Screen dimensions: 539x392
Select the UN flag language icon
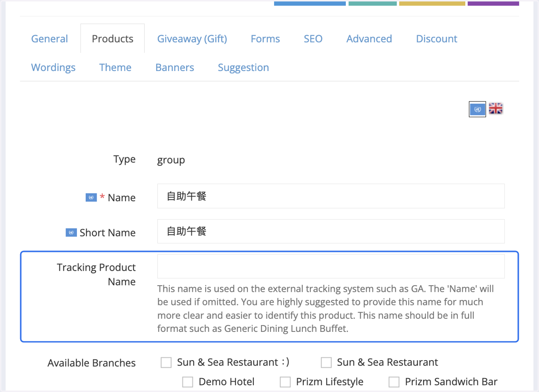477,109
